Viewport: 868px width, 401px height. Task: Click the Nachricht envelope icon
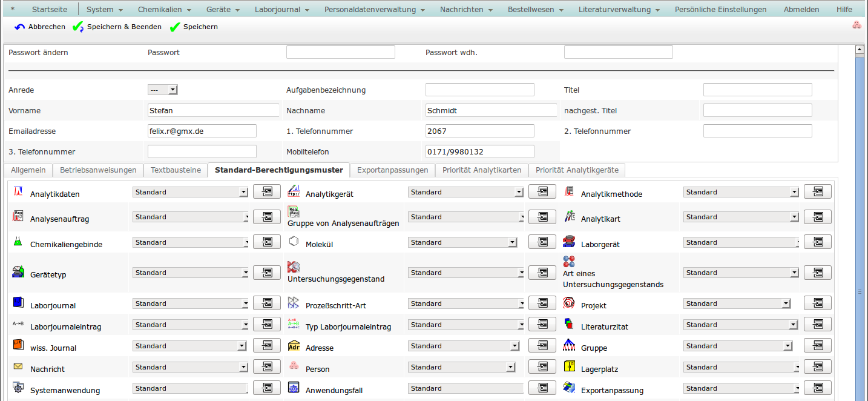(18, 367)
